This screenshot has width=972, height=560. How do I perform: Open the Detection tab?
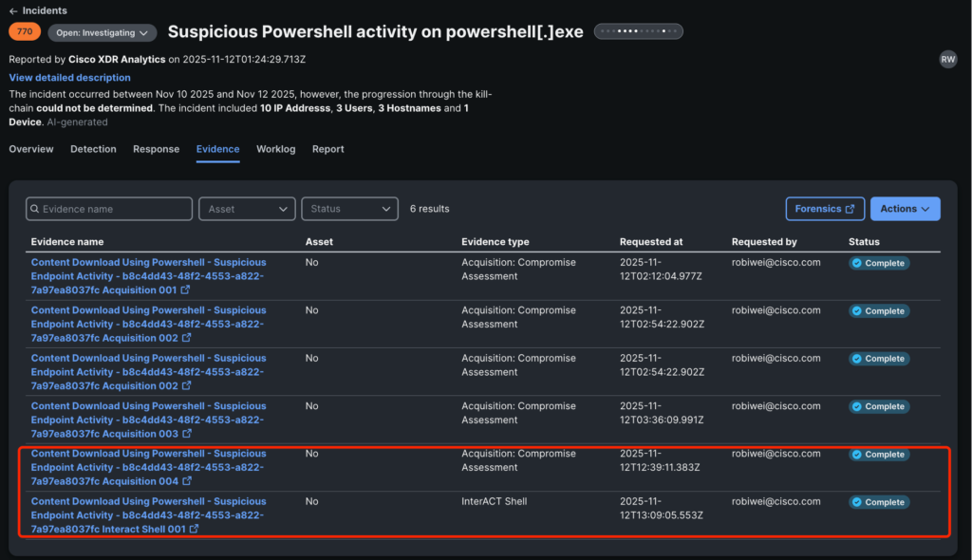tap(93, 149)
